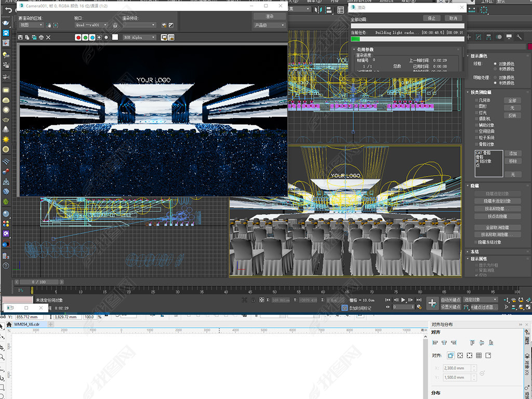Expand the 冻结 rollout
This screenshot has width=532, height=399.
pyautogui.click(x=474, y=252)
